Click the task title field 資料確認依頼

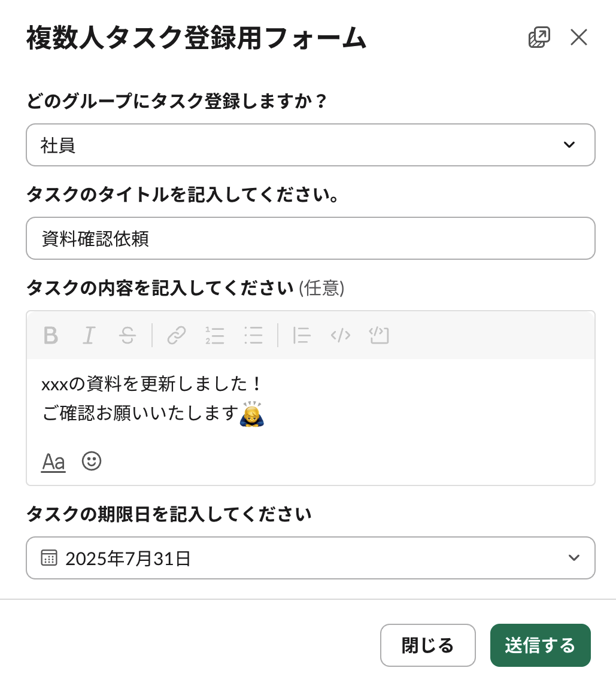(310, 238)
